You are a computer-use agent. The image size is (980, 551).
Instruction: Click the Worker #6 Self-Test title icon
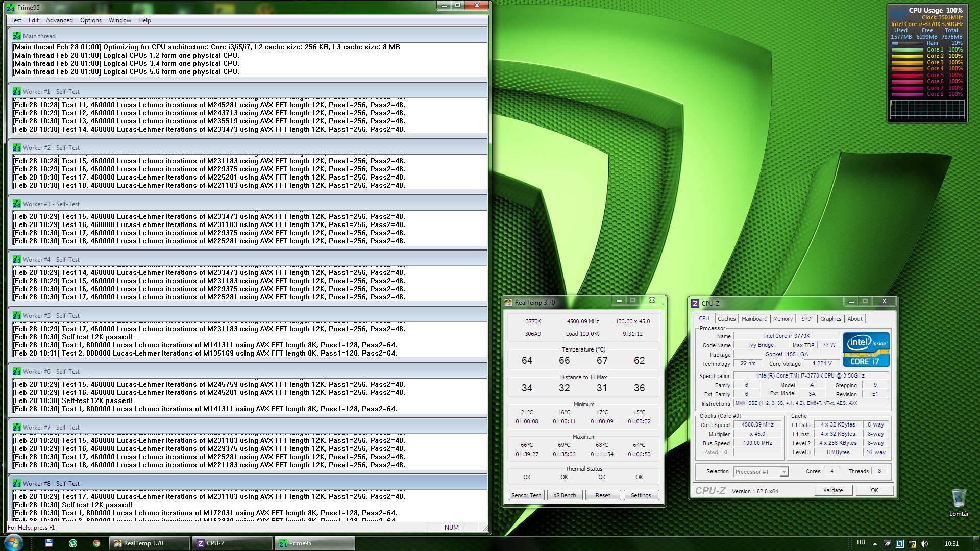point(17,371)
